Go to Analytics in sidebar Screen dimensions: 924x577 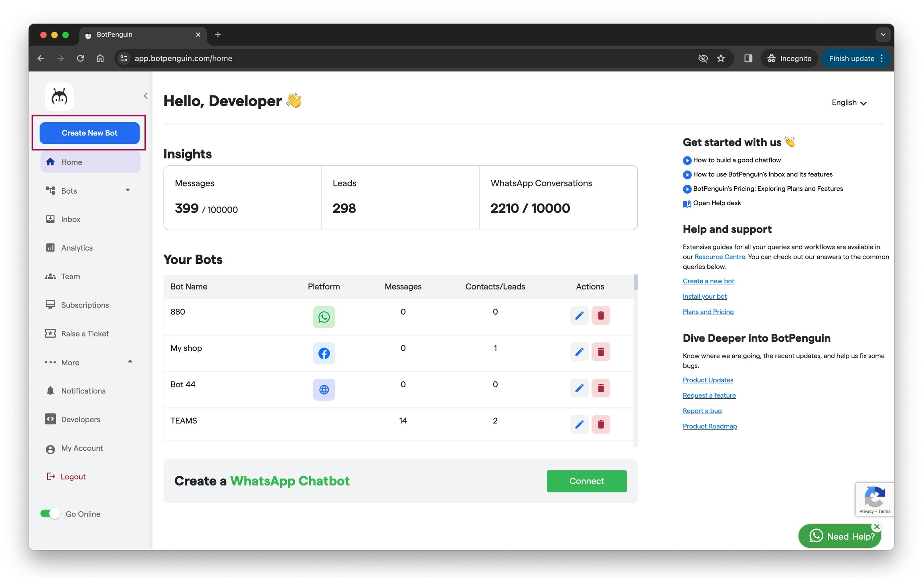(x=77, y=248)
